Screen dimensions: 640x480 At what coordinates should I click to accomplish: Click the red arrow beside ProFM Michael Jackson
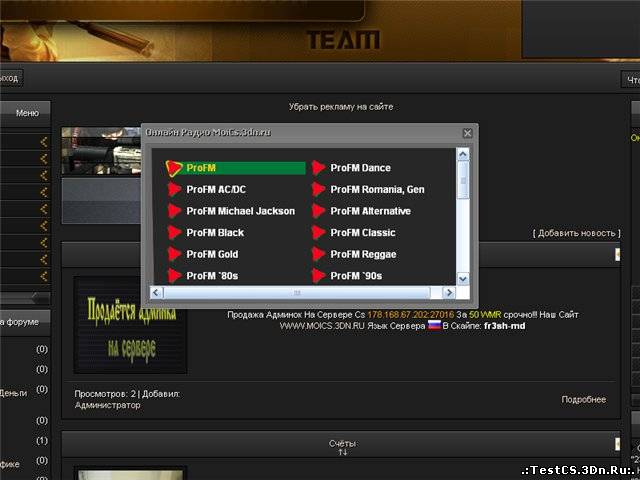(x=174, y=211)
